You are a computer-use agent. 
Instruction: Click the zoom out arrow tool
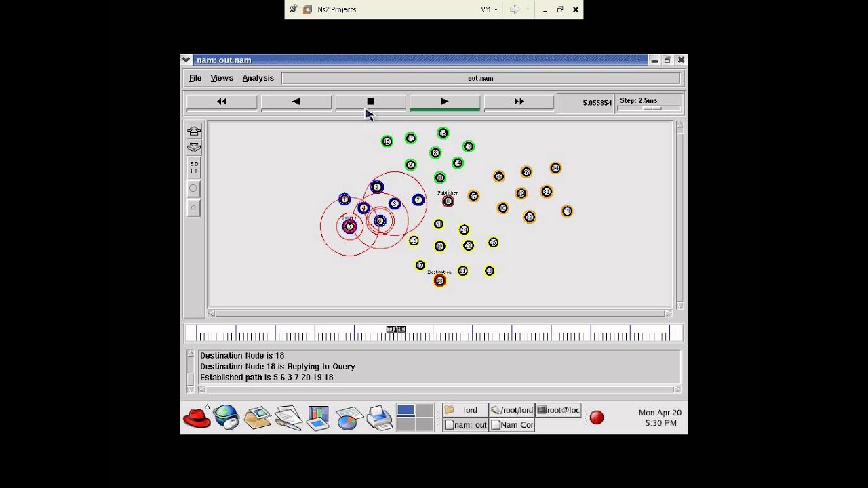pos(194,147)
